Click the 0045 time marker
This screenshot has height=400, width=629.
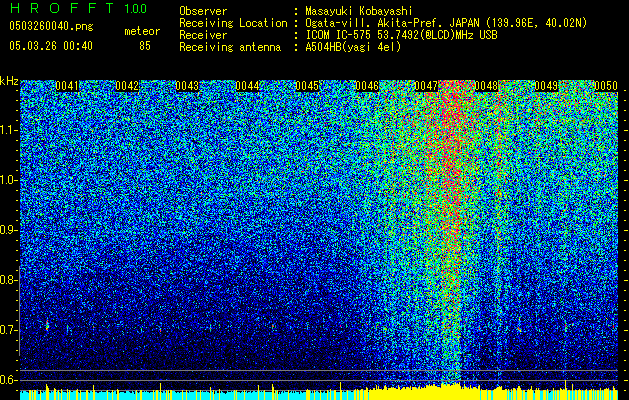307,86
